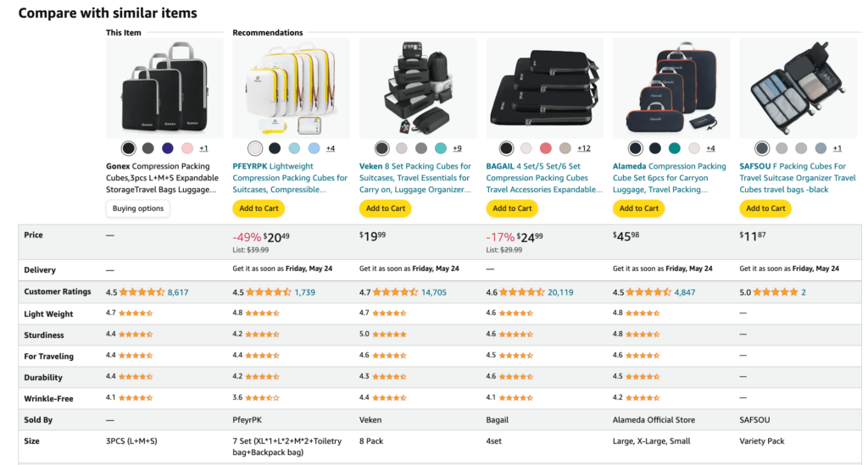
Task: Click the Alameda packing cubes product image
Action: coord(670,87)
